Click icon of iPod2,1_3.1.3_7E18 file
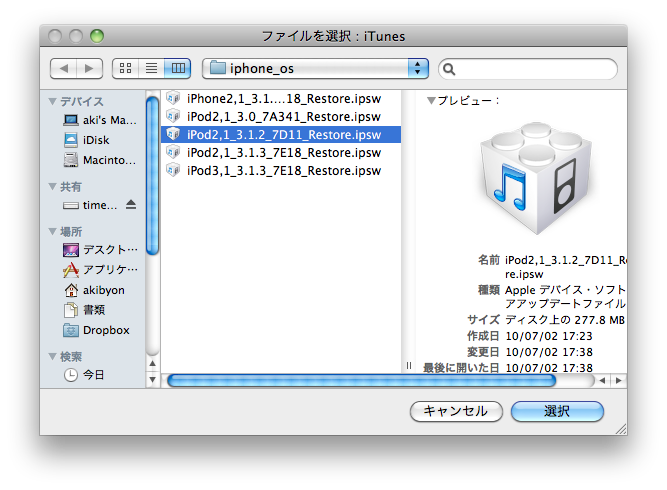 point(173,152)
